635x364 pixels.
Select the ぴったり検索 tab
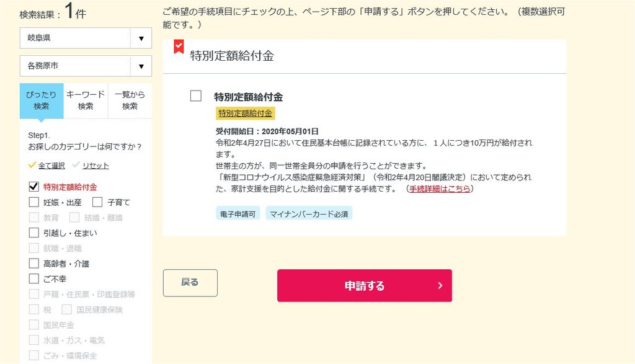point(42,100)
